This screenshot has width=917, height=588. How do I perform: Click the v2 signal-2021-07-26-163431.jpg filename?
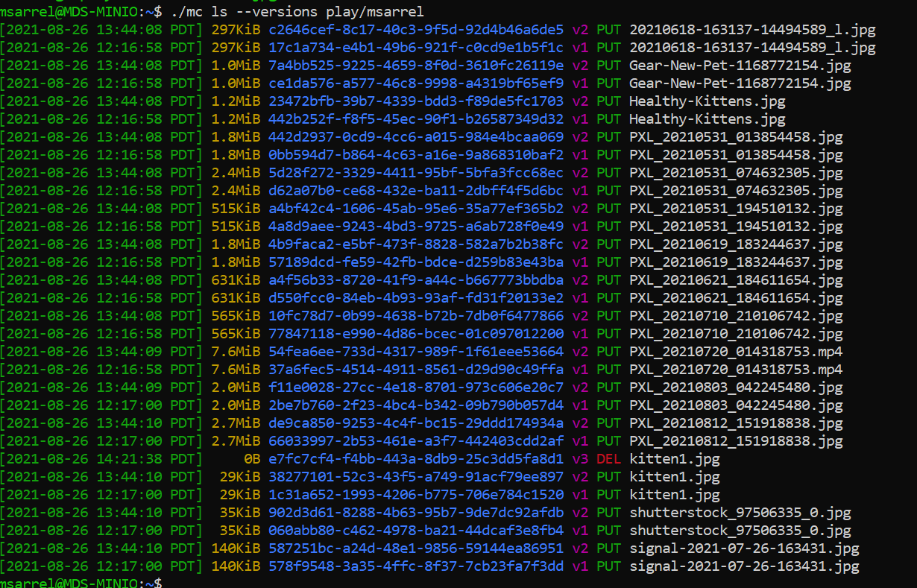744,549
